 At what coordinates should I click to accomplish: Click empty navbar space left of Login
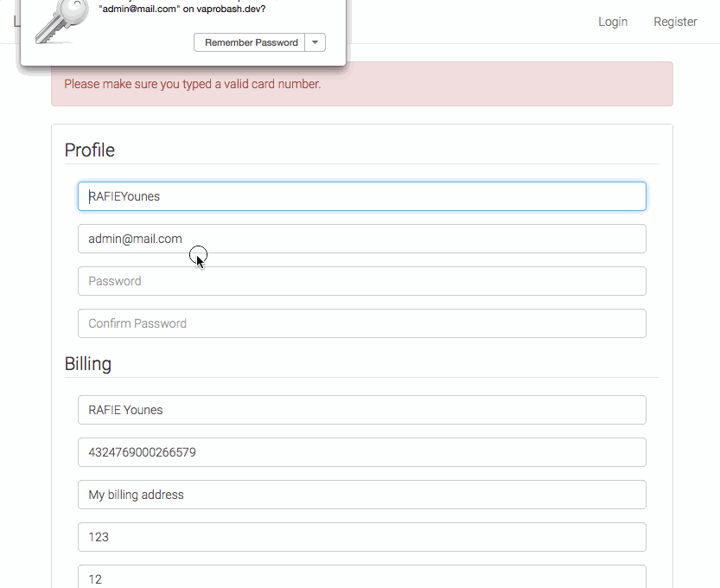click(x=473, y=22)
